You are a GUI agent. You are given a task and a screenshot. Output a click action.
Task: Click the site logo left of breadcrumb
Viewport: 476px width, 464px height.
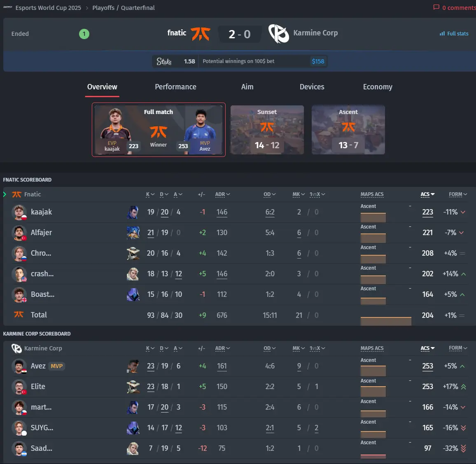click(7, 7)
